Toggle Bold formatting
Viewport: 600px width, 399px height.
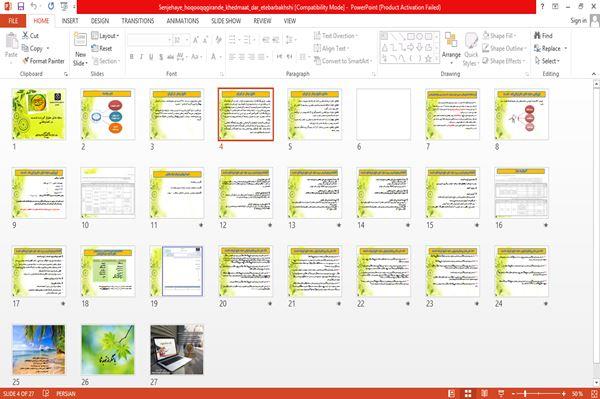pos(132,57)
